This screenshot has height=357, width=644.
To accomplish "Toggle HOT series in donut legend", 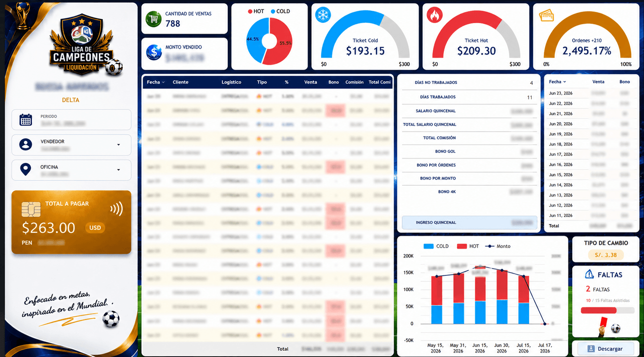I will pyautogui.click(x=256, y=11).
